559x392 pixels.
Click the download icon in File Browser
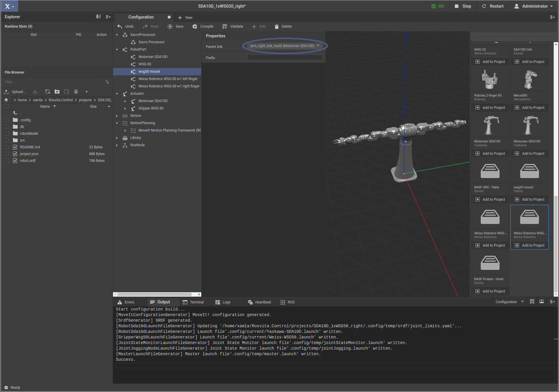(x=35, y=92)
